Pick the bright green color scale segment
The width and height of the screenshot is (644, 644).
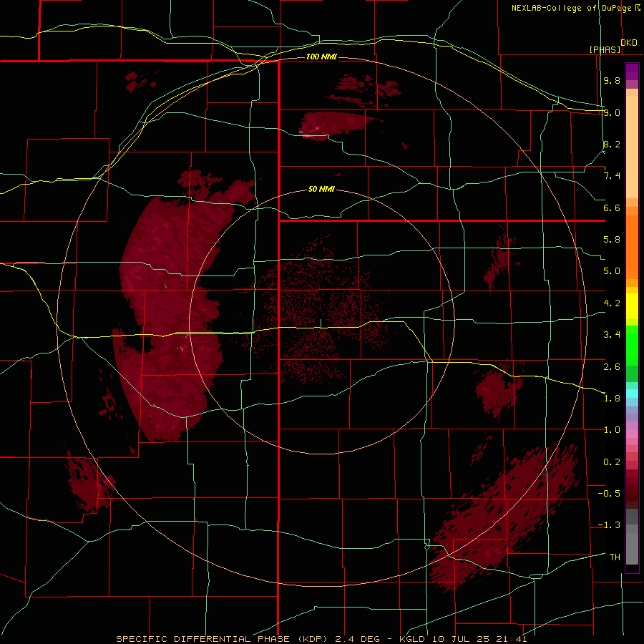click(x=632, y=346)
